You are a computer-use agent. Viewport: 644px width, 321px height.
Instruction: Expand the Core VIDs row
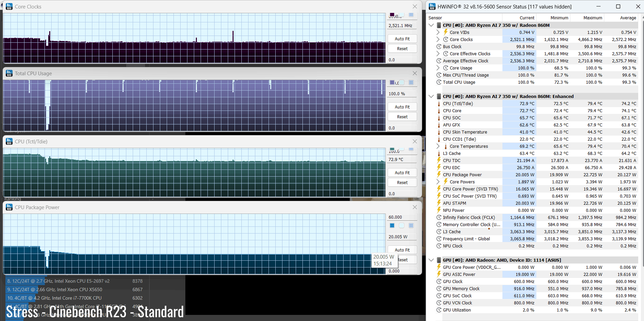coord(438,32)
